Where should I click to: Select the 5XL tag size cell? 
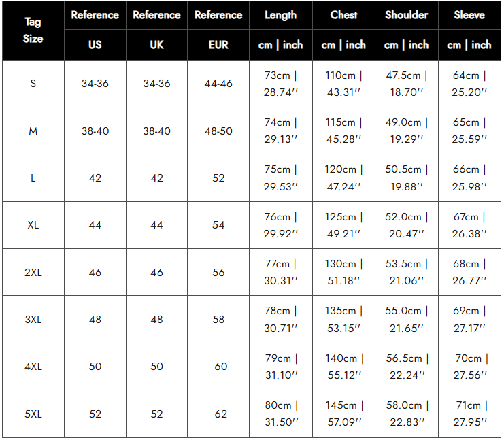[33, 414]
